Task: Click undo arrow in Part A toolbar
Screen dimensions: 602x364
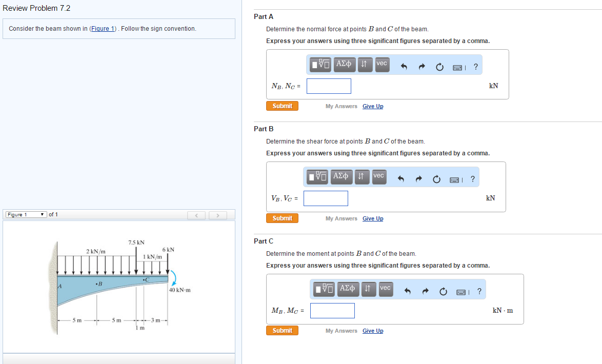Action: click(404, 67)
